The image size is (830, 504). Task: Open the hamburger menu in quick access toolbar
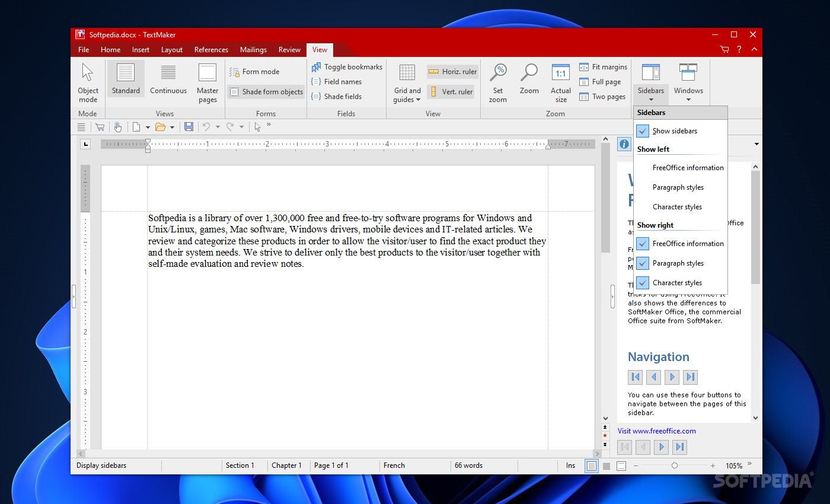click(81, 127)
